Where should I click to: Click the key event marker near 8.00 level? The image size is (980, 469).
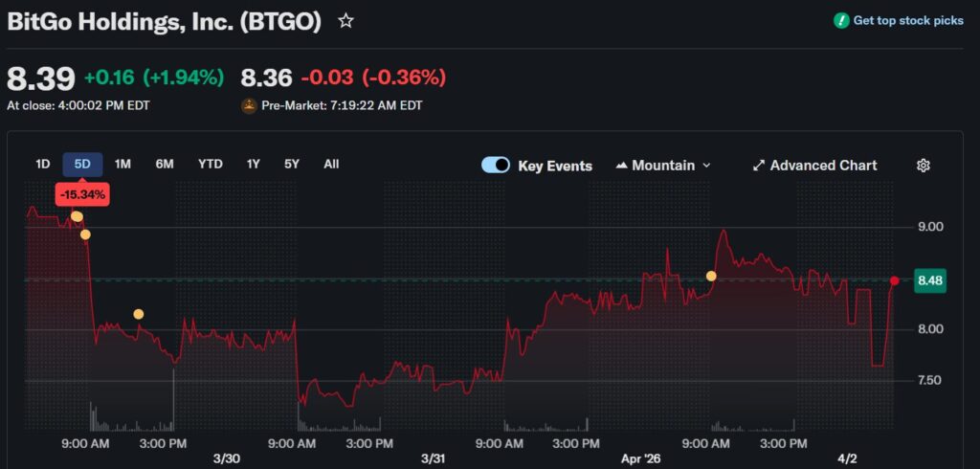[139, 314]
